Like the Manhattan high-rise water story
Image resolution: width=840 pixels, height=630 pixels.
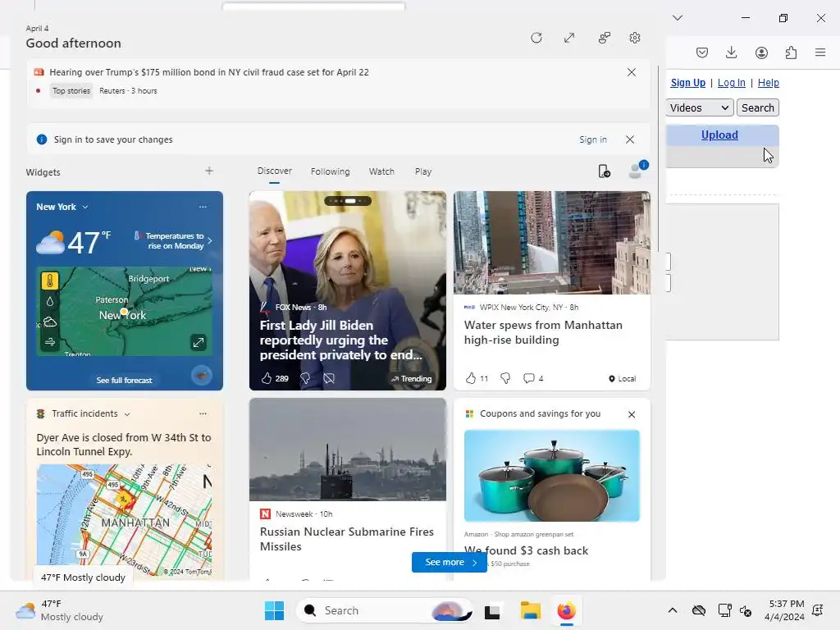[471, 378]
